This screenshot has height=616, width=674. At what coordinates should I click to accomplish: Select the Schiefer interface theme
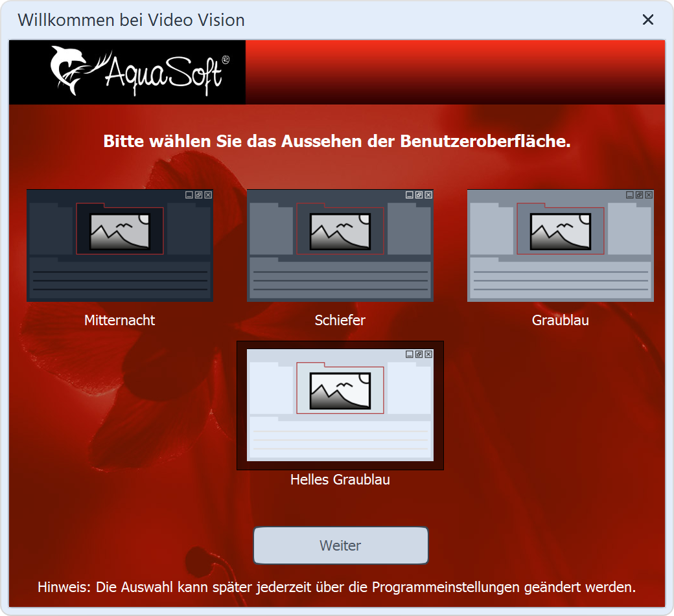coord(340,245)
